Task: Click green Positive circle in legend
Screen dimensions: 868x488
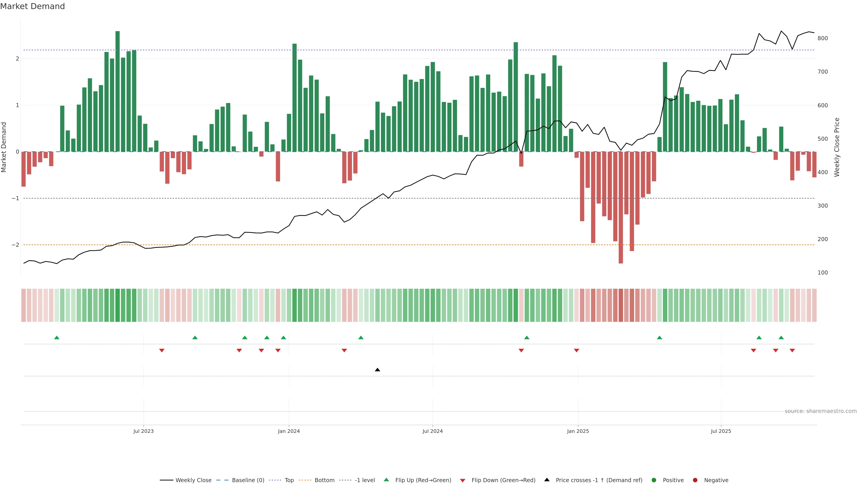Action: tap(654, 480)
